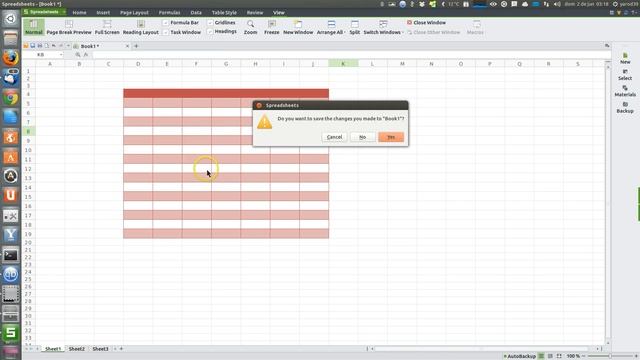This screenshot has width=640, height=360.
Task: Click Yes in the save dialog
Action: 391,137
